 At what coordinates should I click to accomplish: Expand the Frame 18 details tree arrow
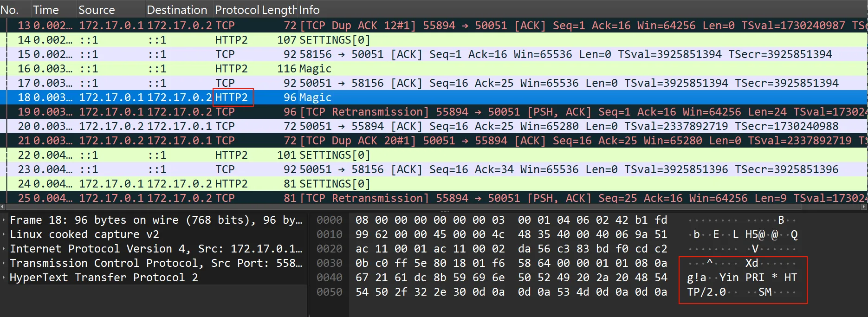click(4, 220)
